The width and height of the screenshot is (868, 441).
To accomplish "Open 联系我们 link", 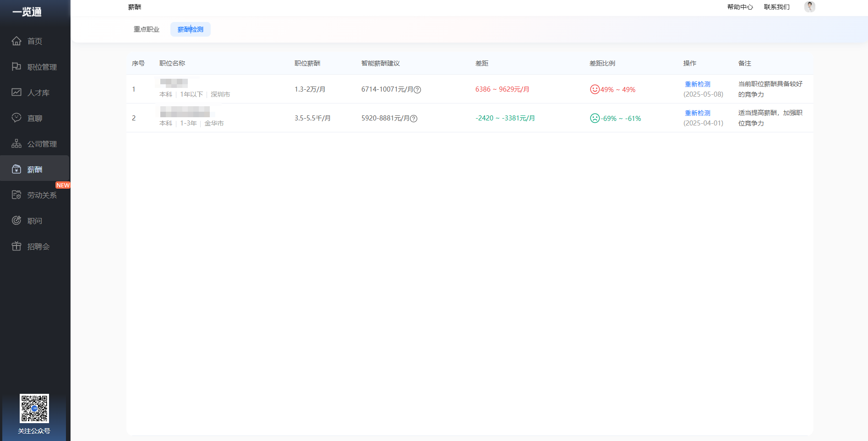I will (x=777, y=7).
